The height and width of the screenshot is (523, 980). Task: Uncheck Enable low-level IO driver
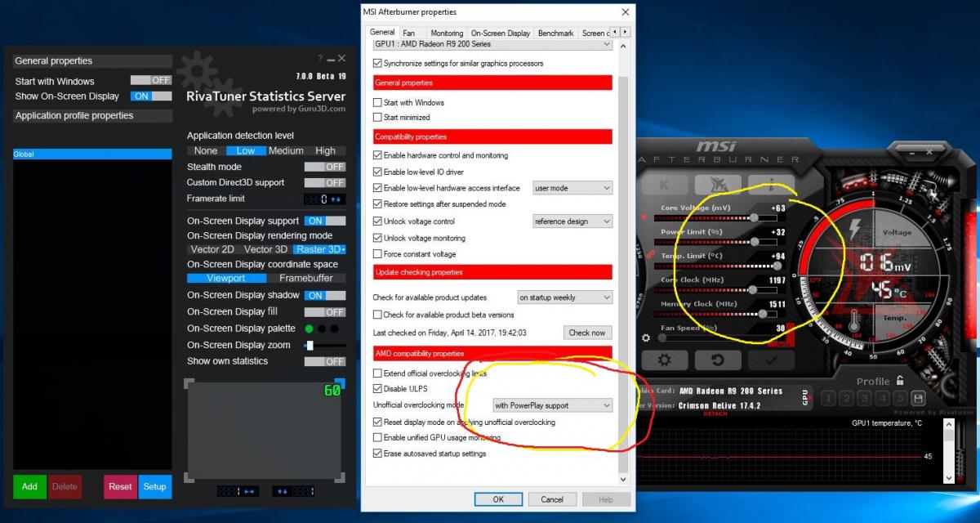point(377,172)
